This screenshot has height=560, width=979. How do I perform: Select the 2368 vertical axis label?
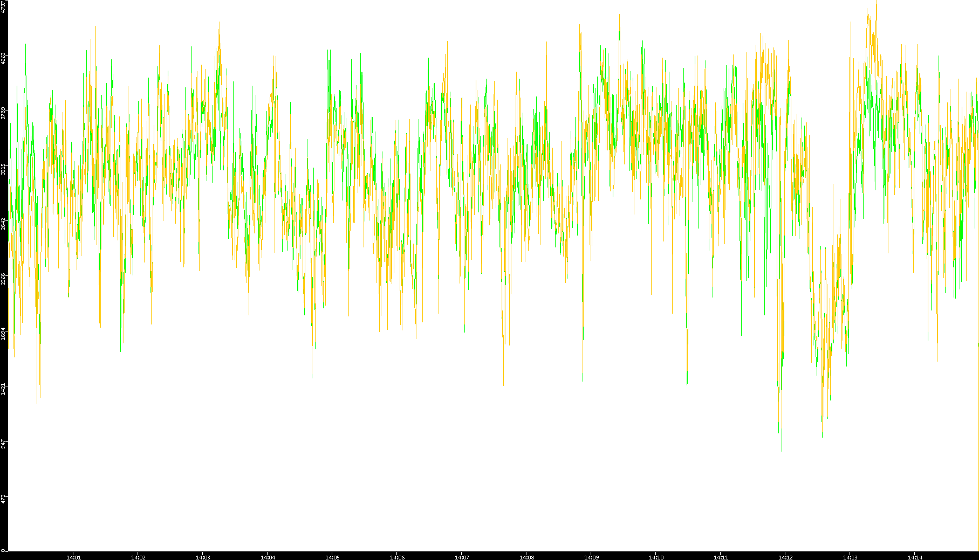4,279
